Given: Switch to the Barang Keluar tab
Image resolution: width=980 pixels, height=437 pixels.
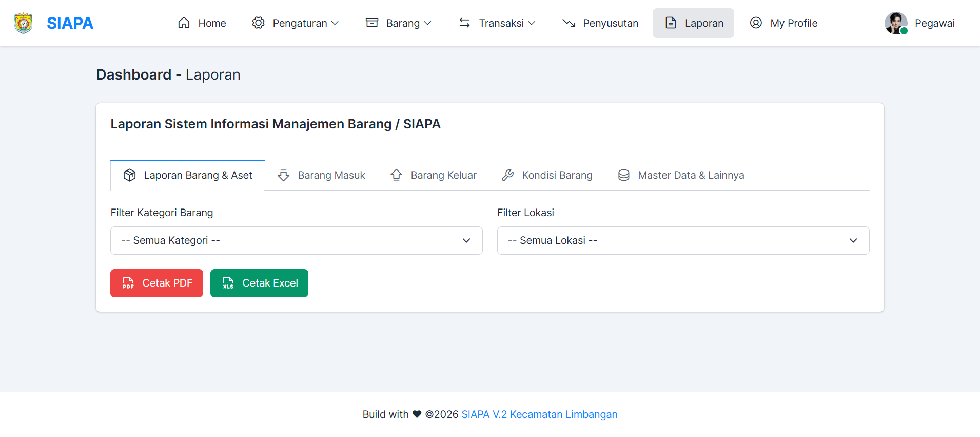Looking at the screenshot, I should 434,175.
